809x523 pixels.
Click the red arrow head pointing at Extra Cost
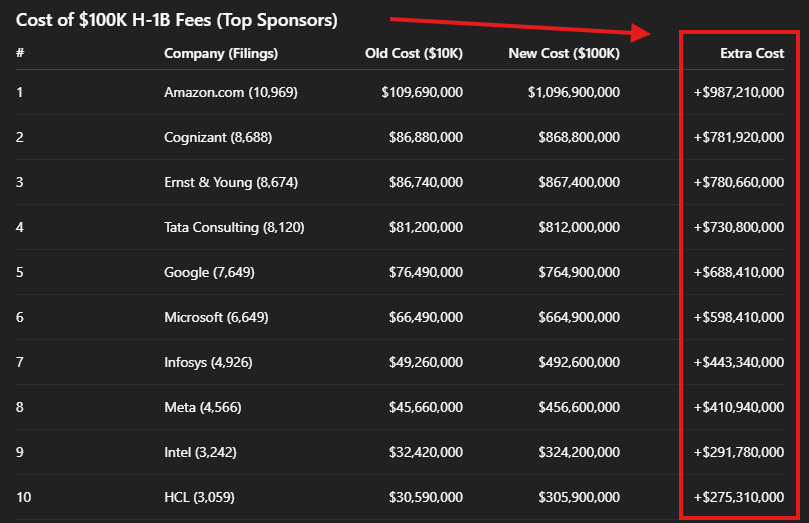[x=641, y=33]
